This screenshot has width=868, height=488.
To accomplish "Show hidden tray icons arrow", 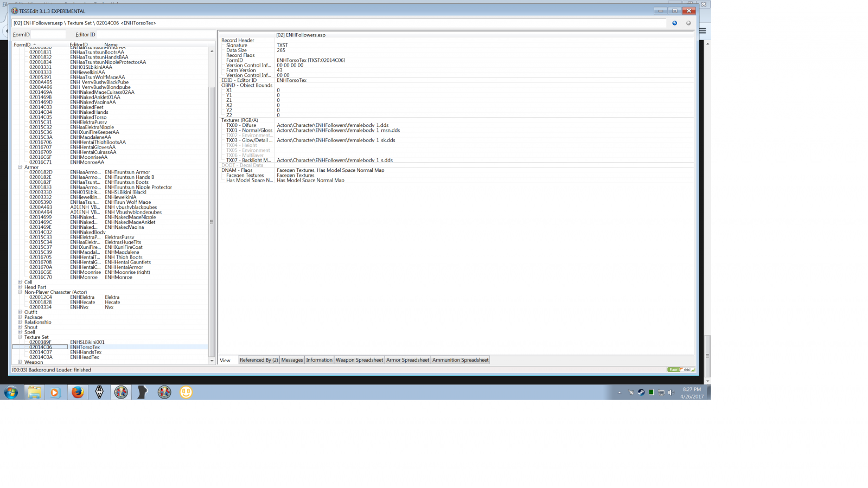I will tap(620, 393).
